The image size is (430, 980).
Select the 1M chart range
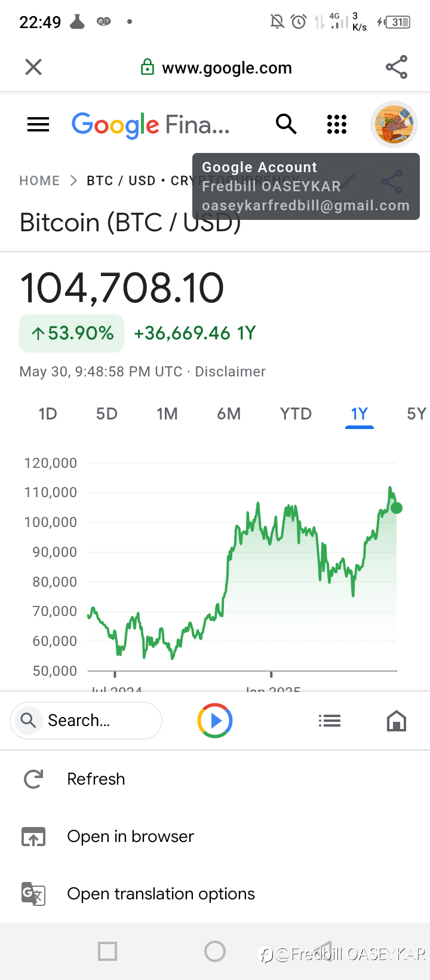click(x=167, y=414)
